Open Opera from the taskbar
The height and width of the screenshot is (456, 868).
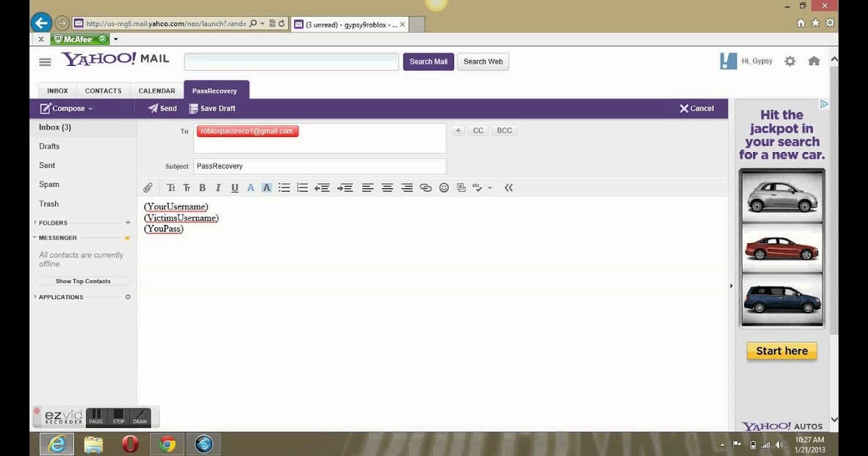pyautogui.click(x=130, y=444)
